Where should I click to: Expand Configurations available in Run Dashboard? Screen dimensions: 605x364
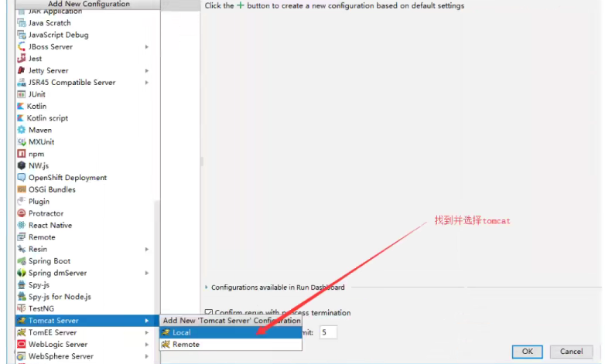click(207, 287)
